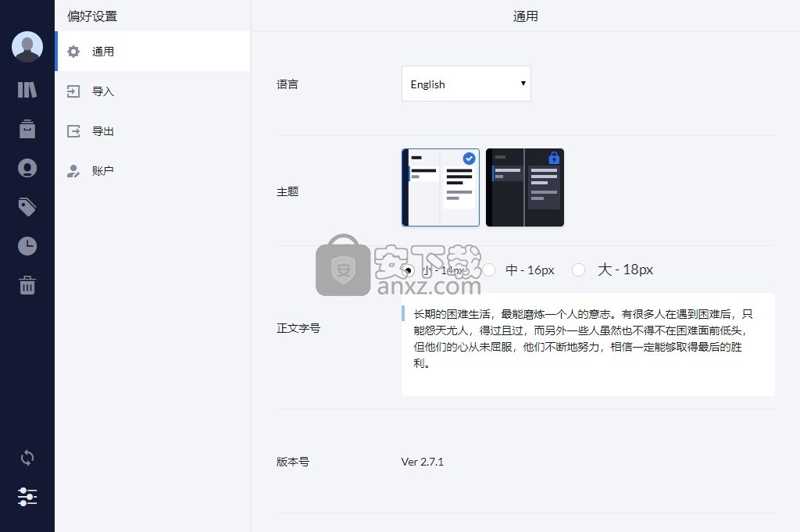The height and width of the screenshot is (532, 800).
Task: Click the 版本号 label
Action: click(293, 462)
